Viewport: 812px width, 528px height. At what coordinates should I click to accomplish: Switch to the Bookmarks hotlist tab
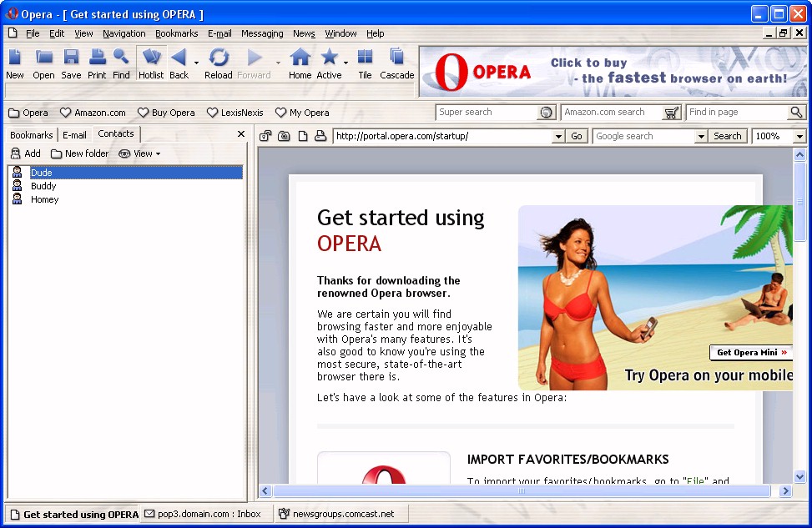click(x=32, y=135)
